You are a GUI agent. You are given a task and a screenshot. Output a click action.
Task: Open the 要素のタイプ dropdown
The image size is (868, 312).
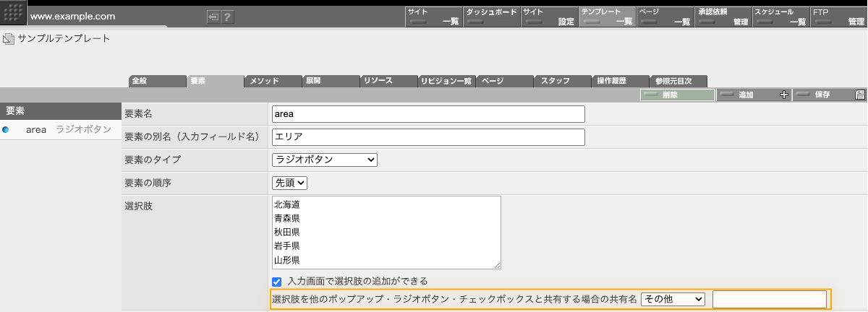click(325, 160)
